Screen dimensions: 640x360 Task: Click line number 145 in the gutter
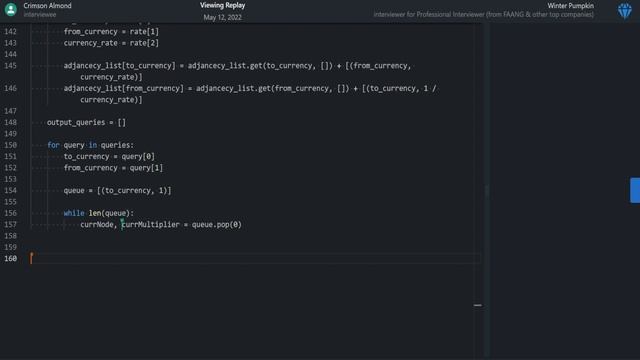pyautogui.click(x=10, y=66)
